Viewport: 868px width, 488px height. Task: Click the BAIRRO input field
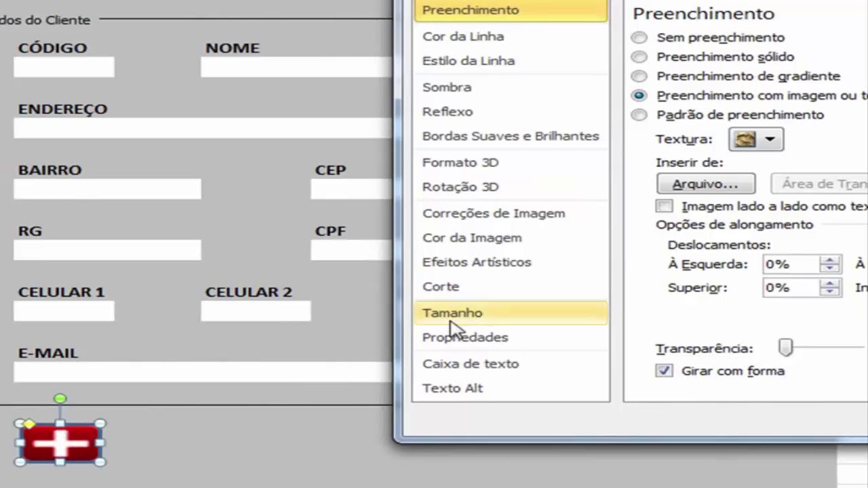(107, 189)
